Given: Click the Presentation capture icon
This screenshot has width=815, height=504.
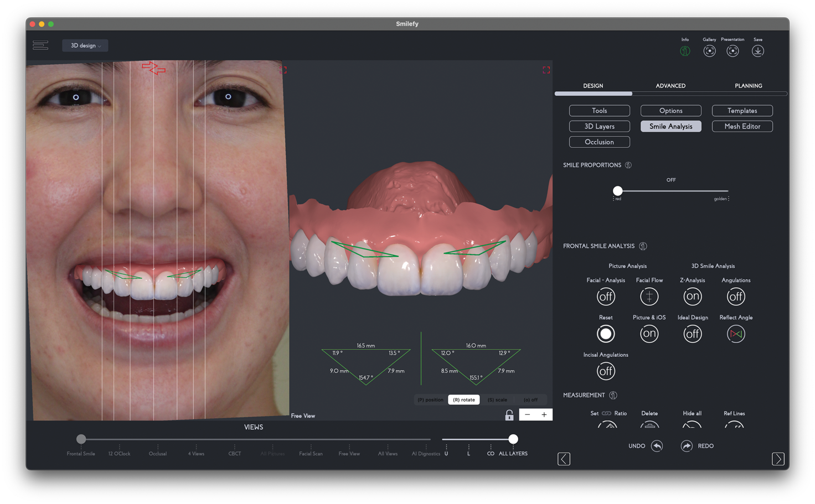Looking at the screenshot, I should 733,50.
